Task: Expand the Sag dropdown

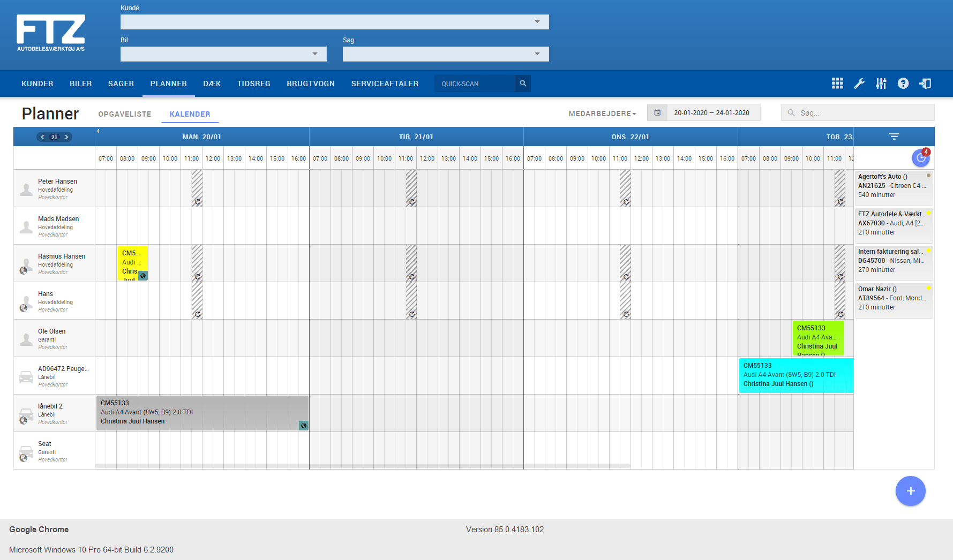Action: click(x=537, y=54)
